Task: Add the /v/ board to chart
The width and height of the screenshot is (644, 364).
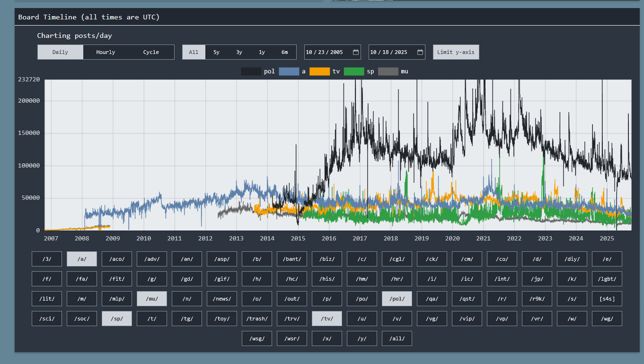Action: click(397, 319)
